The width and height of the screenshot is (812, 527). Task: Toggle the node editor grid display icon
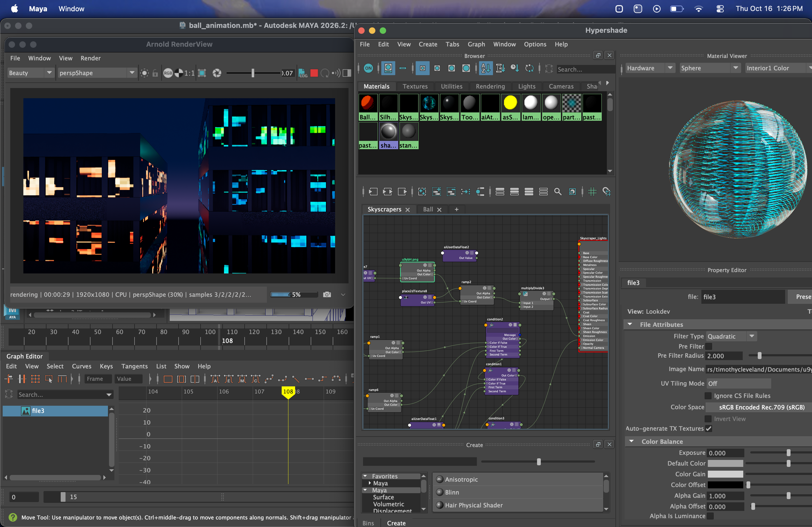[x=592, y=192]
